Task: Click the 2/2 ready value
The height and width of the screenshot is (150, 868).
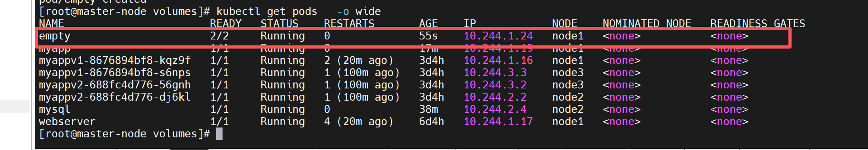Action: (x=219, y=36)
